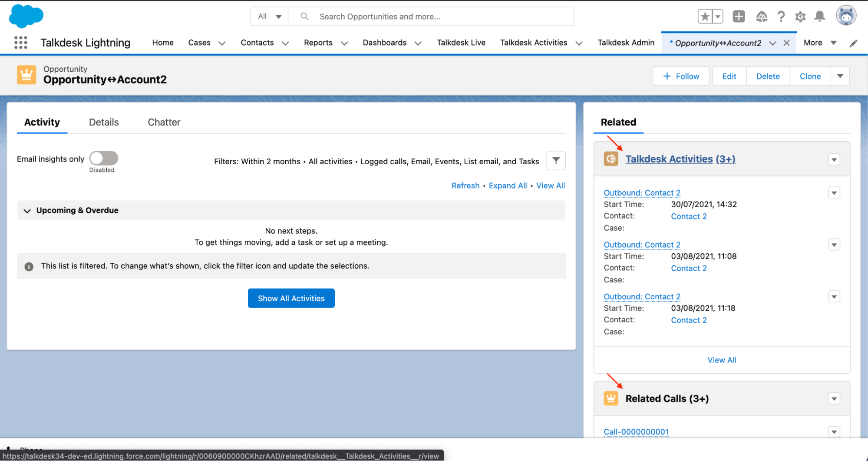Click the info icon in filtered notice
Image resolution: width=868 pixels, height=461 pixels.
tap(29, 266)
